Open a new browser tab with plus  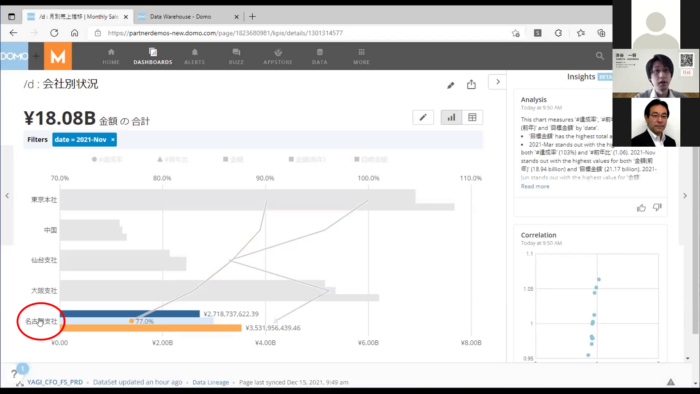coord(252,17)
